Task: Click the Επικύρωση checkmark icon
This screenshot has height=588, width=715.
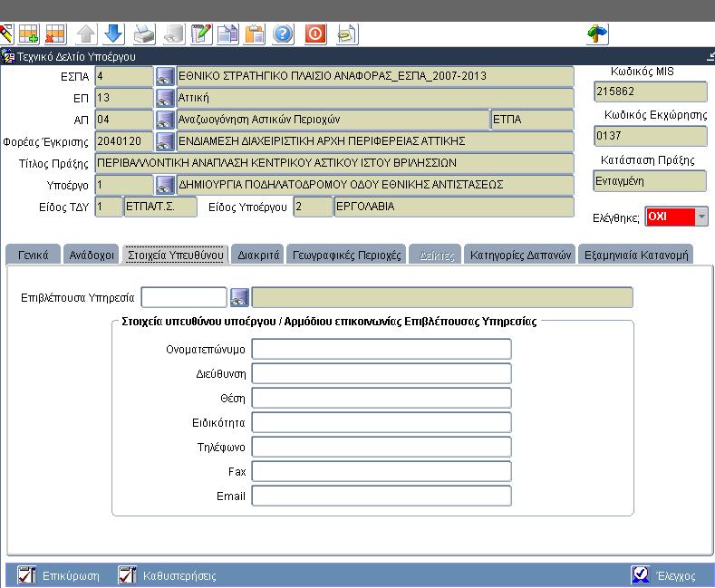Action: tap(26, 575)
